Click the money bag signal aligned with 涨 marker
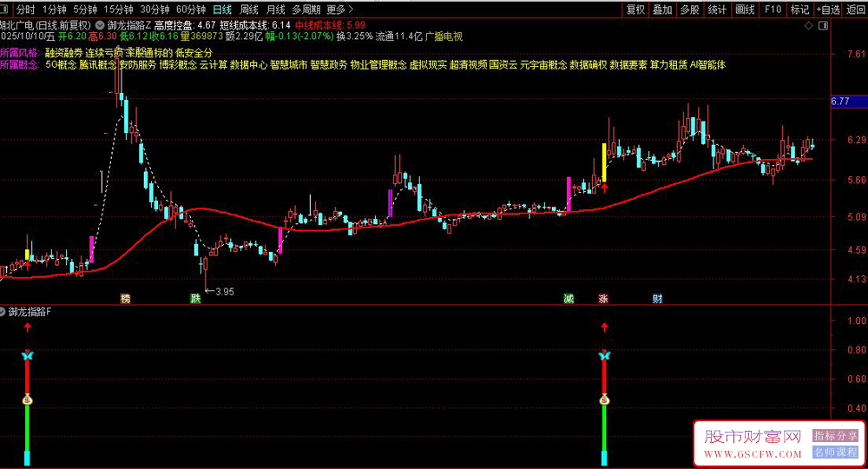Screen dimensions: 868x469 coord(604,400)
